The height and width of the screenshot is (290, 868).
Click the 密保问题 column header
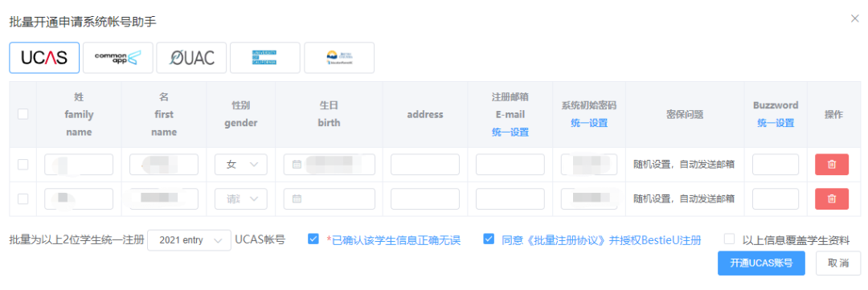(684, 115)
